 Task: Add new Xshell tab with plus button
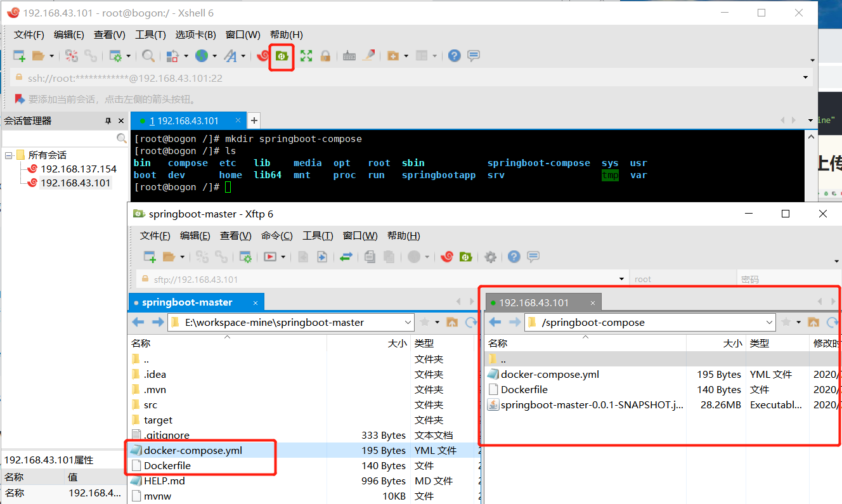click(x=254, y=120)
